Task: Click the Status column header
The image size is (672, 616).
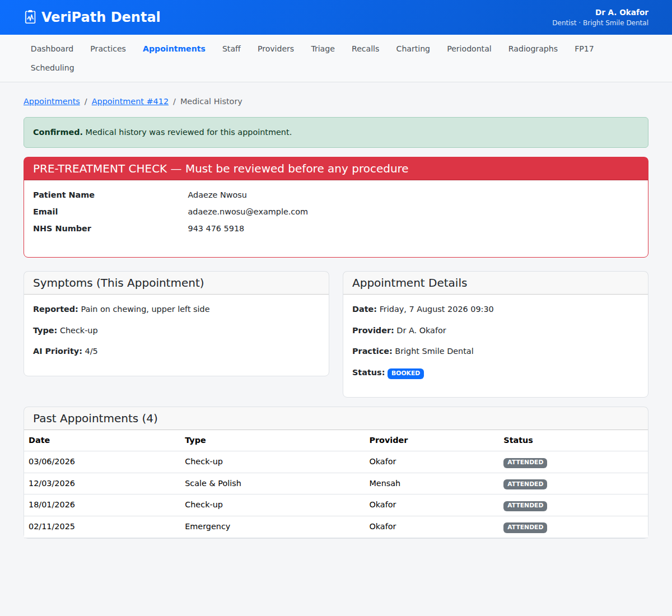Action: click(x=518, y=440)
